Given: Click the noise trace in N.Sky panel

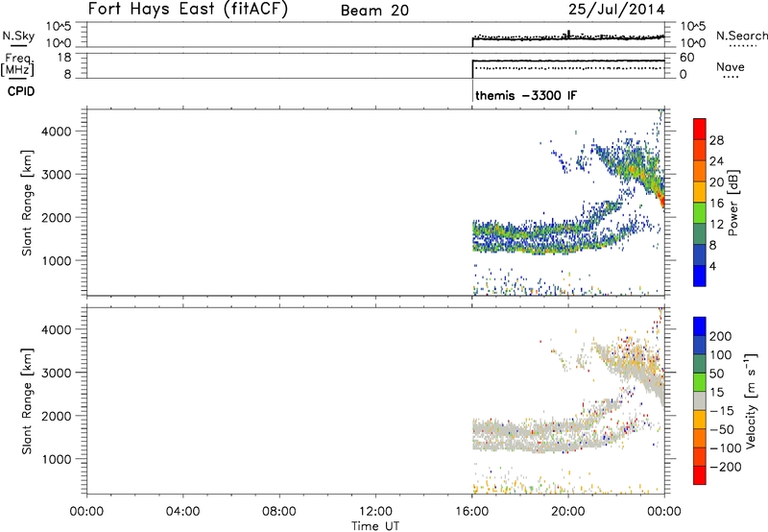Looking at the screenshot, I should (568, 38).
